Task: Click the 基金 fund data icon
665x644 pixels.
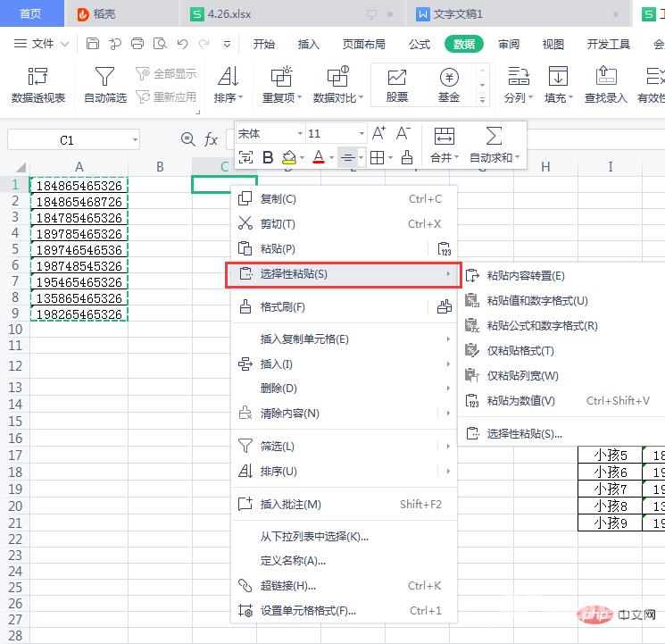Action: coord(449,78)
